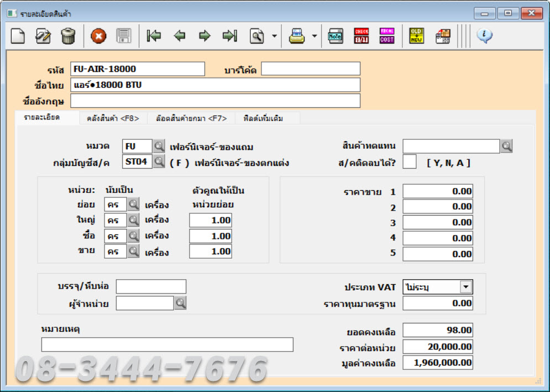Screen dimensions: 550x392
Task: Click the ยอดคงเหลือ value 98.00
Action: click(x=438, y=330)
